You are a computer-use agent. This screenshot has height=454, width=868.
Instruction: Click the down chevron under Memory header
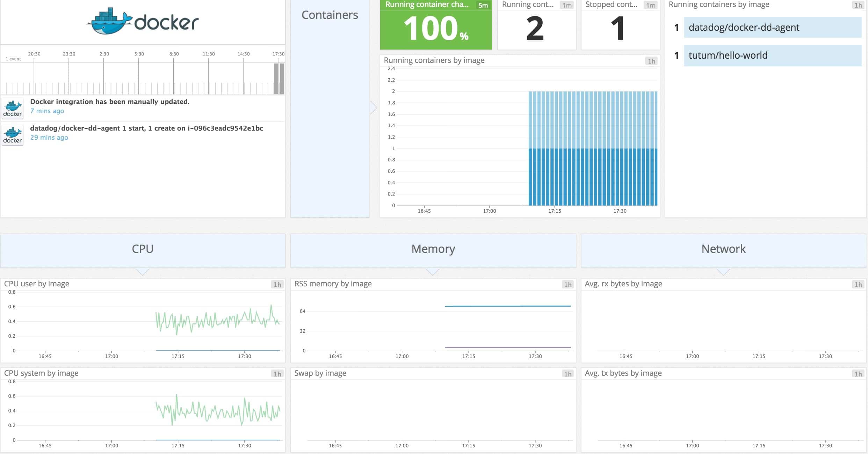(x=433, y=272)
